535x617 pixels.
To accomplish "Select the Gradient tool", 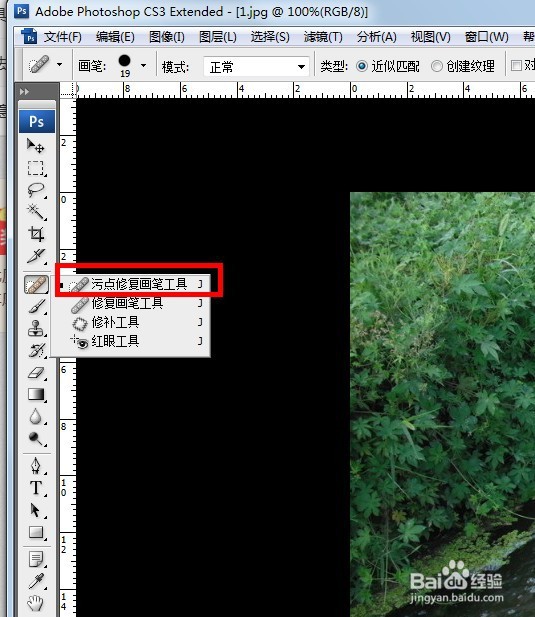I will tap(36, 394).
